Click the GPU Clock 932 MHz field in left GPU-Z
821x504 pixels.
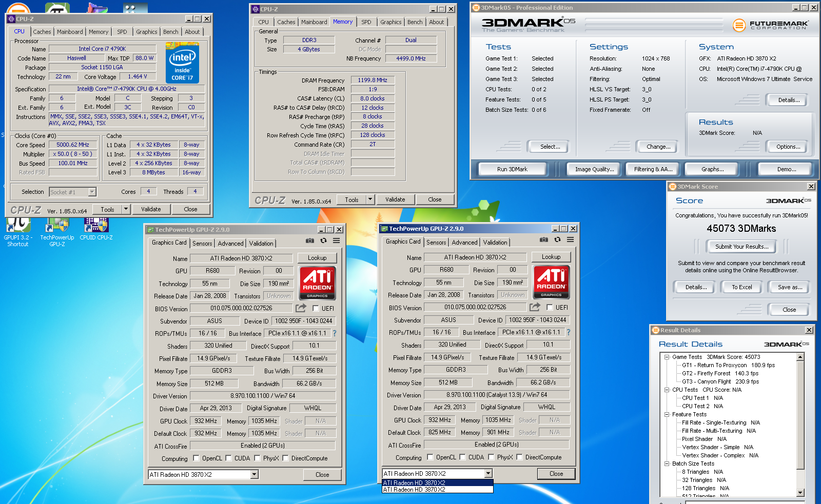(x=206, y=421)
